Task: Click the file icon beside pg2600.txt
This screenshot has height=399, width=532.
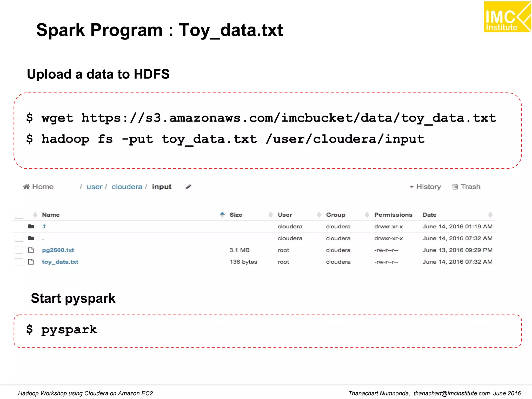Action: click(31, 250)
